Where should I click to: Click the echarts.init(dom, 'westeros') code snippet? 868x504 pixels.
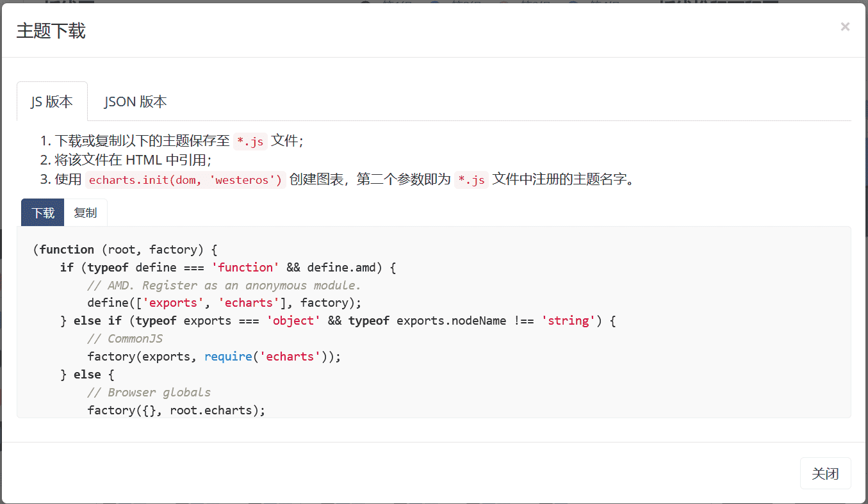coord(186,180)
